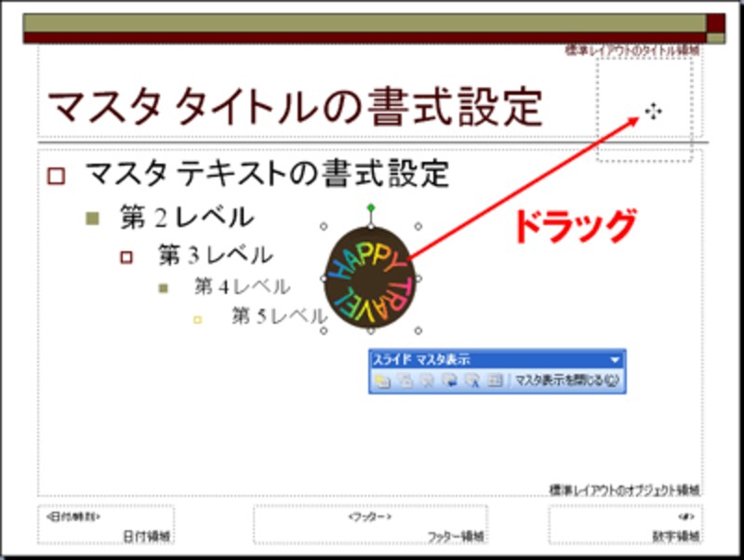Viewport: 744px width, 560px height.
Task: Click the bottom-right resize handle of the WordArt
Action: click(x=418, y=331)
